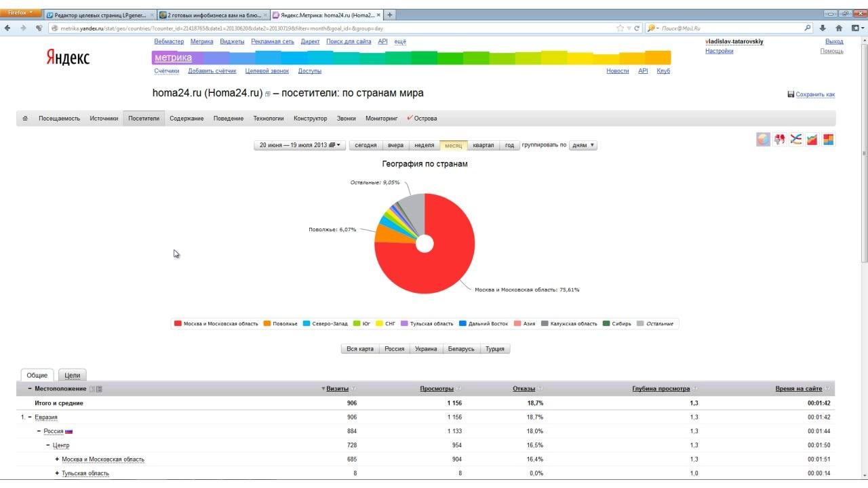868x488 pixels.
Task: Switch to the 2 готовых инфобизнеса tab
Action: pyautogui.click(x=214, y=15)
